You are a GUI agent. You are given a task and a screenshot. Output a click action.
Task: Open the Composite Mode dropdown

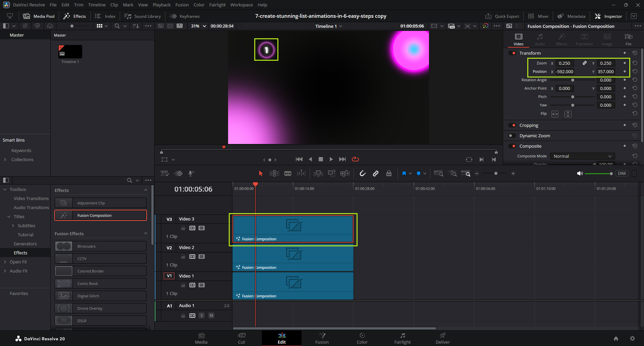(582, 156)
